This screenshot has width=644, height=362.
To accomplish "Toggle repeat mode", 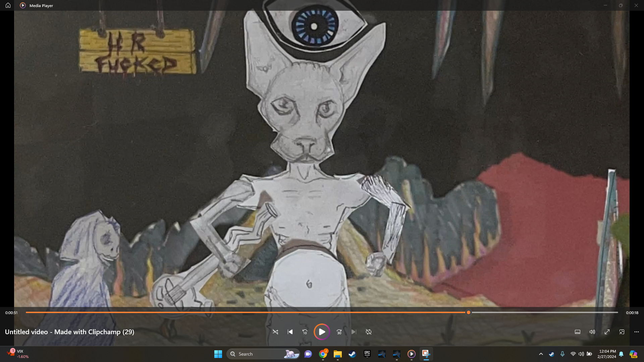I will pyautogui.click(x=369, y=332).
